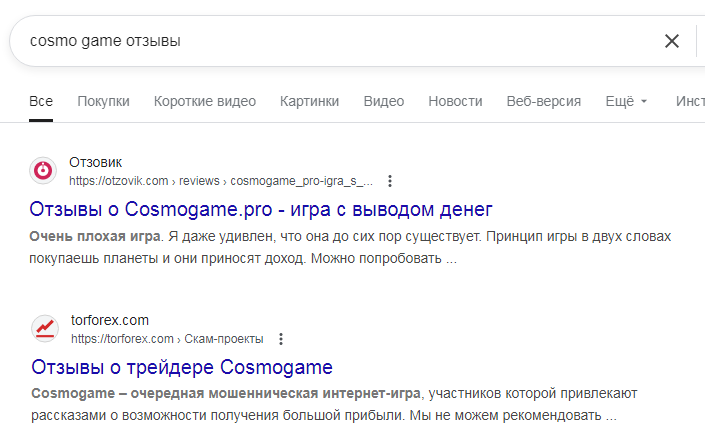This screenshot has width=705, height=441.
Task: Click the torforex.com site favicon
Action: 45,329
